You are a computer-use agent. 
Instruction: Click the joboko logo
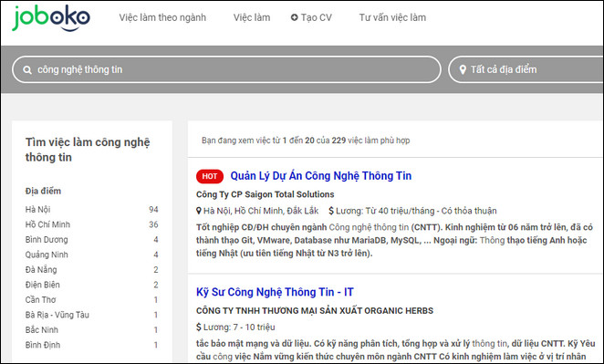pyautogui.click(x=51, y=17)
